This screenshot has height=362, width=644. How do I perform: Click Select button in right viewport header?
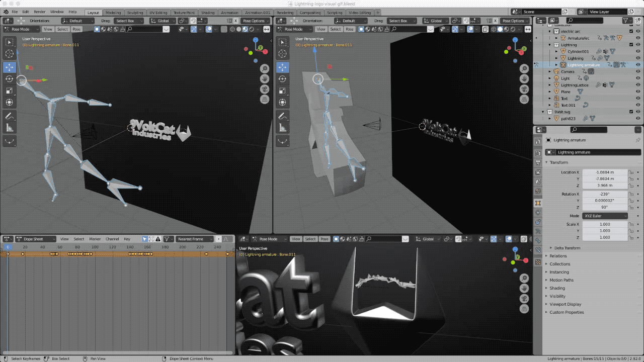coord(336,29)
